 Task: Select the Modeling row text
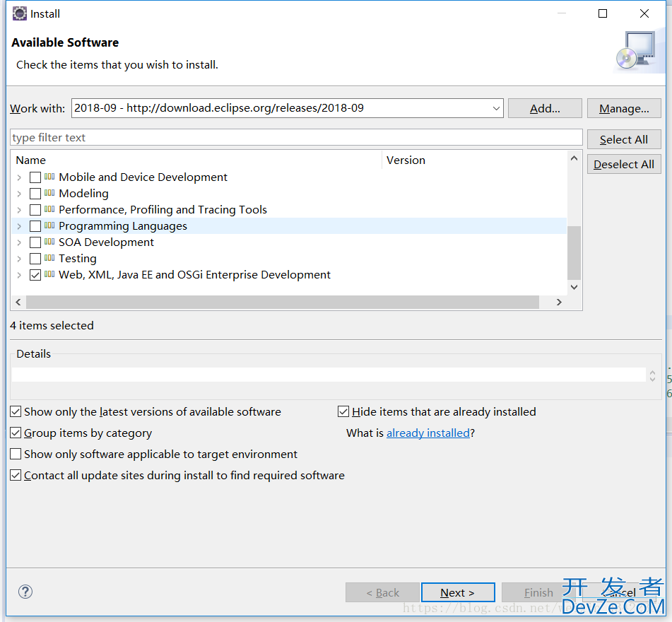pyautogui.click(x=83, y=194)
